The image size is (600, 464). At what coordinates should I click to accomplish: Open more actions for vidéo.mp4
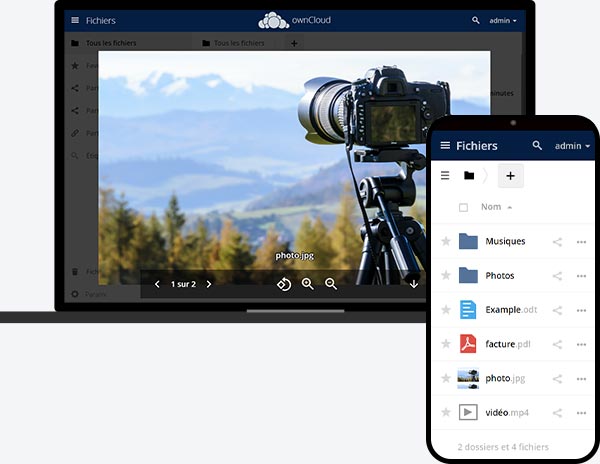[581, 413]
